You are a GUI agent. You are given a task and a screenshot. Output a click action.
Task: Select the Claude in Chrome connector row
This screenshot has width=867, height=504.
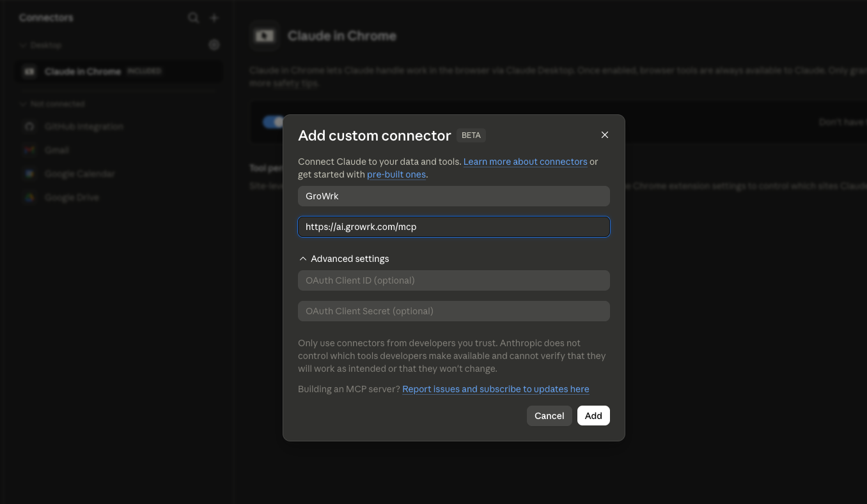[x=120, y=72]
